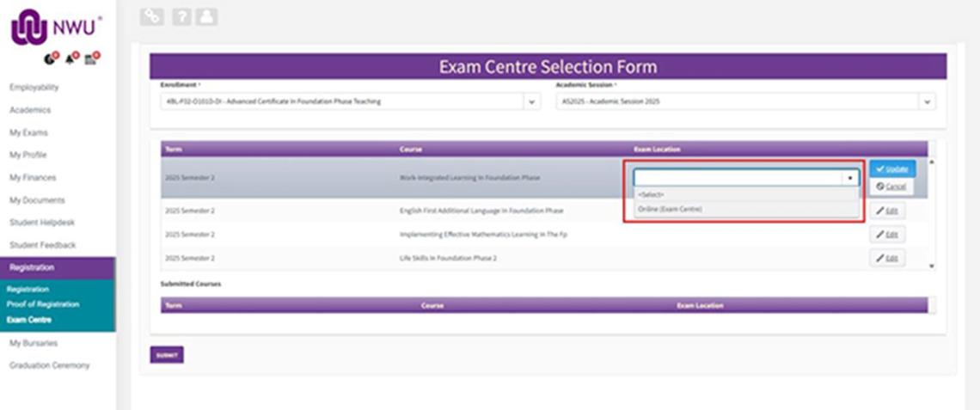980x410 pixels.
Task: Edit the English First Additional Language row
Action: (887, 211)
